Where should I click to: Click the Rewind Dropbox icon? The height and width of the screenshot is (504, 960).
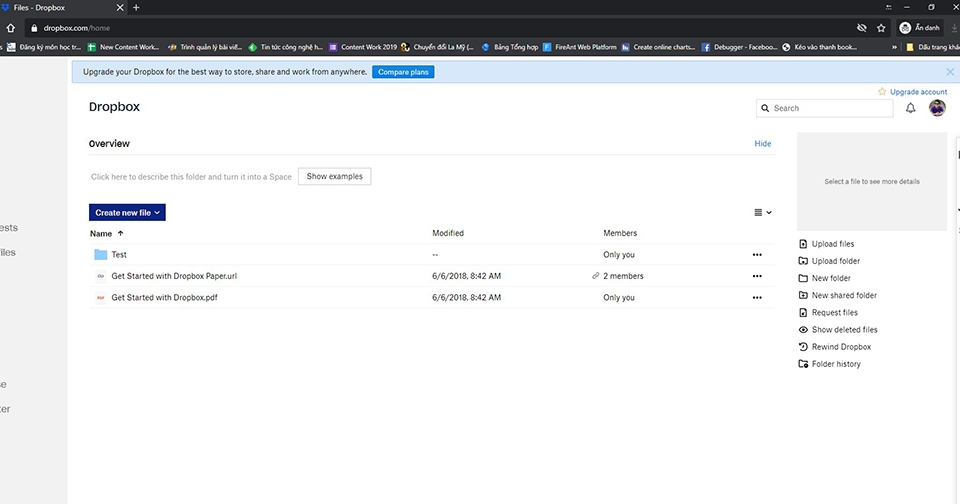pyautogui.click(x=803, y=347)
